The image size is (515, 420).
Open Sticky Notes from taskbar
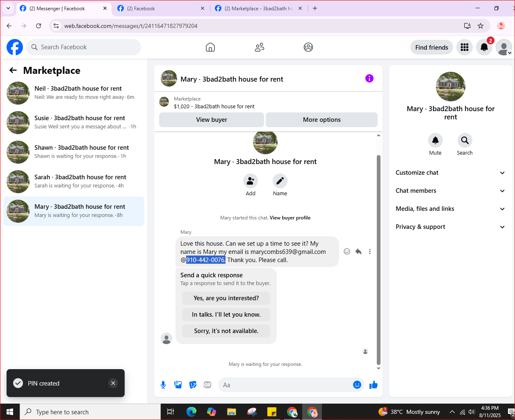point(272,412)
